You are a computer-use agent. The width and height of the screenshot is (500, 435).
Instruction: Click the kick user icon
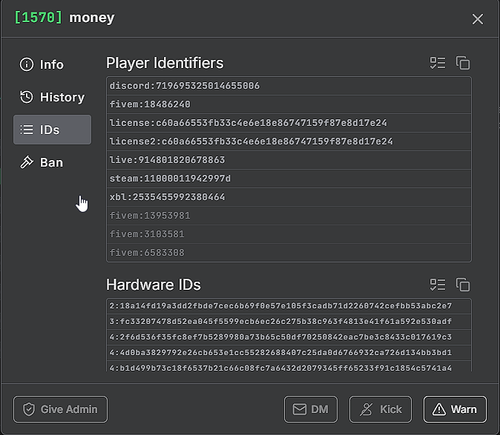click(366, 409)
